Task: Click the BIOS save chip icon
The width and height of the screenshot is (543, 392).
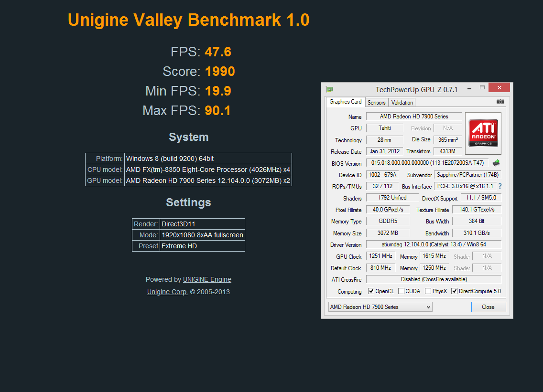Action: point(496,163)
